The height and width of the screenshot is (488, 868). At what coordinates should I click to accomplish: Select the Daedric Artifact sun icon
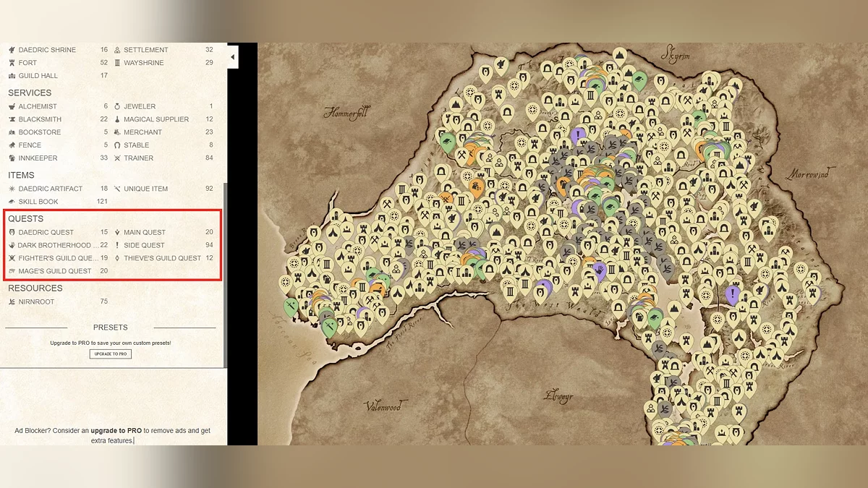[x=12, y=189]
